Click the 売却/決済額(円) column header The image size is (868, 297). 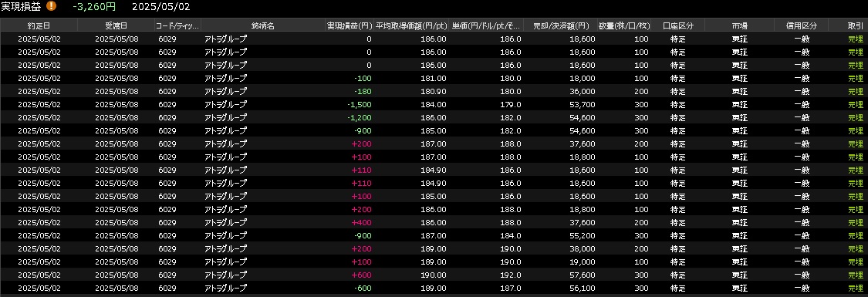click(561, 25)
